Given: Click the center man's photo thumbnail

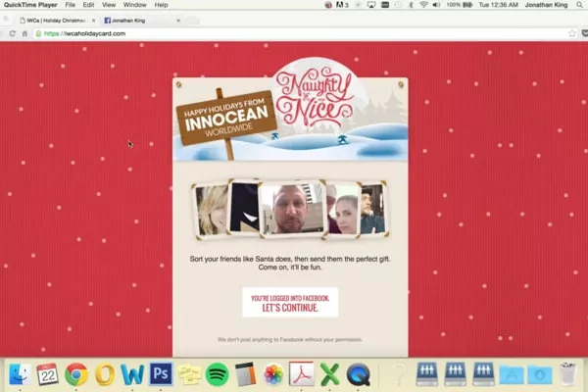Looking at the screenshot, I should [x=292, y=209].
